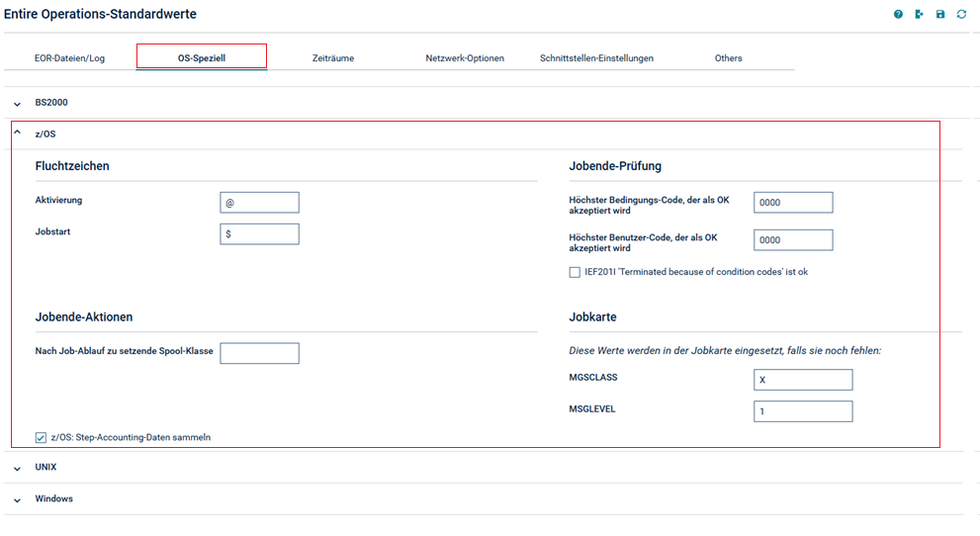980x536 pixels.
Task: Switch to the EOR-Dateien/Log tab
Action: coord(69,58)
